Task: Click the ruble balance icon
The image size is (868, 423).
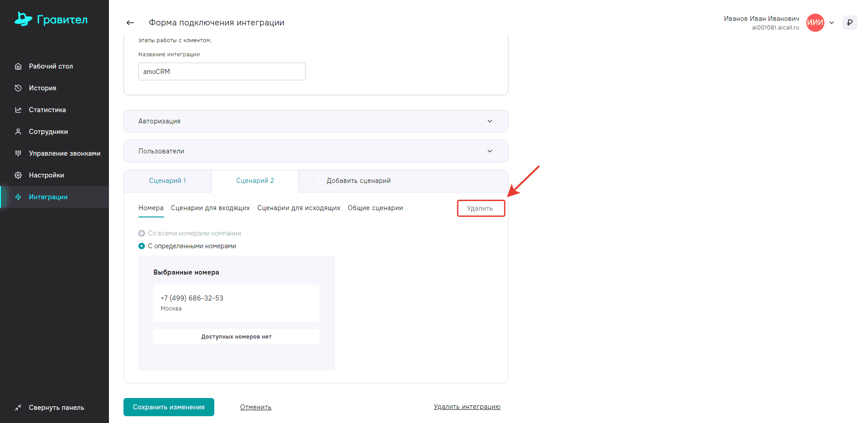Action: coord(849,23)
